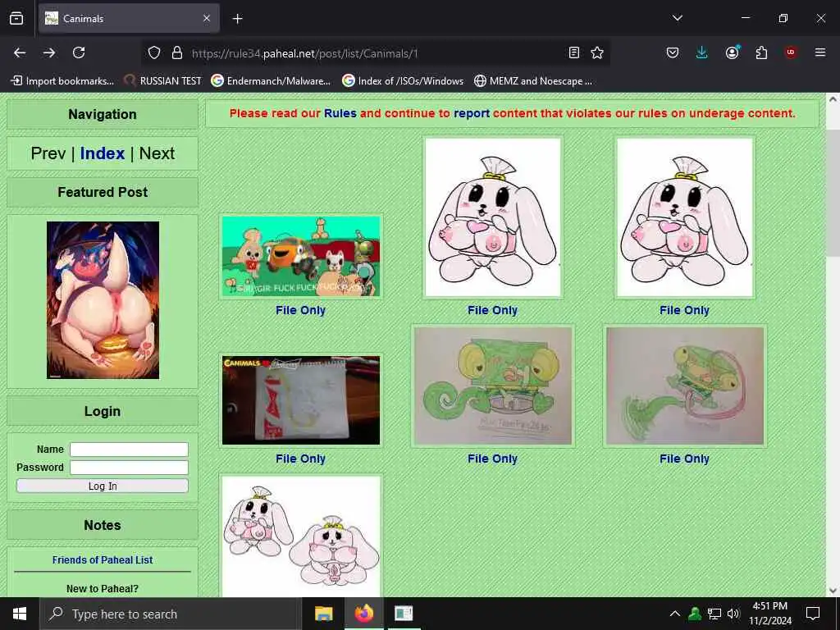
Task: Select the Canimals browser tab
Action: 129,18
